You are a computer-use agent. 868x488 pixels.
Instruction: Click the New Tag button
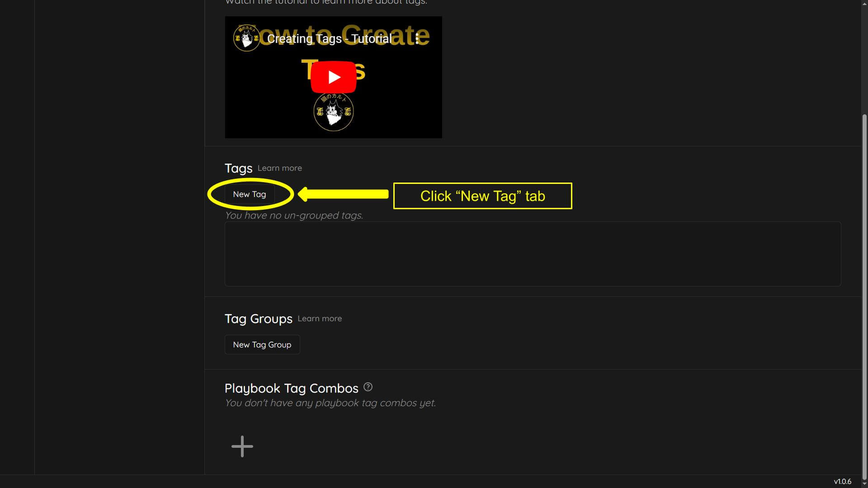(250, 194)
